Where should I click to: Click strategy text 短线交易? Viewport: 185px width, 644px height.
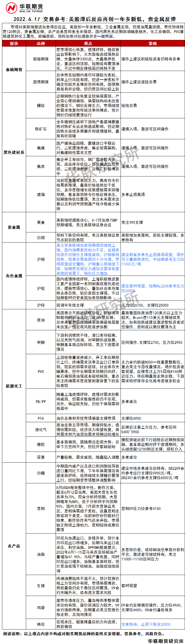pyautogui.click(x=129, y=105)
